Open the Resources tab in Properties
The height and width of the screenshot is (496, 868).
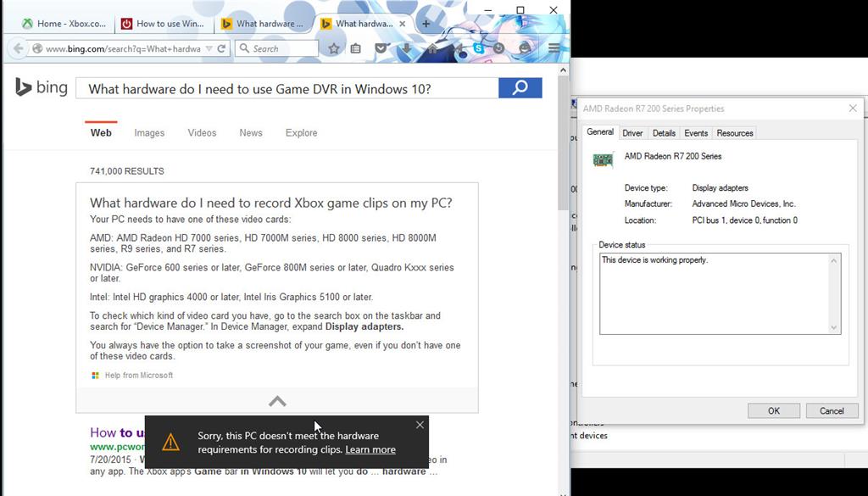point(735,133)
